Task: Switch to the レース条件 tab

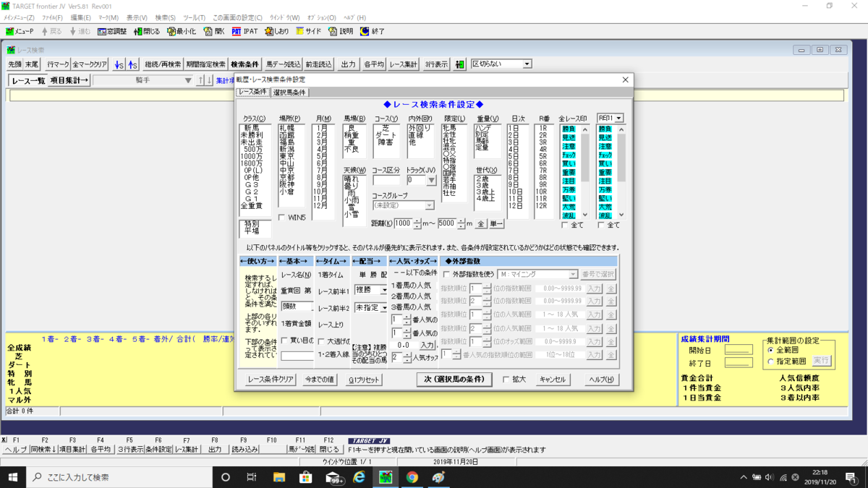Action: pyautogui.click(x=253, y=92)
